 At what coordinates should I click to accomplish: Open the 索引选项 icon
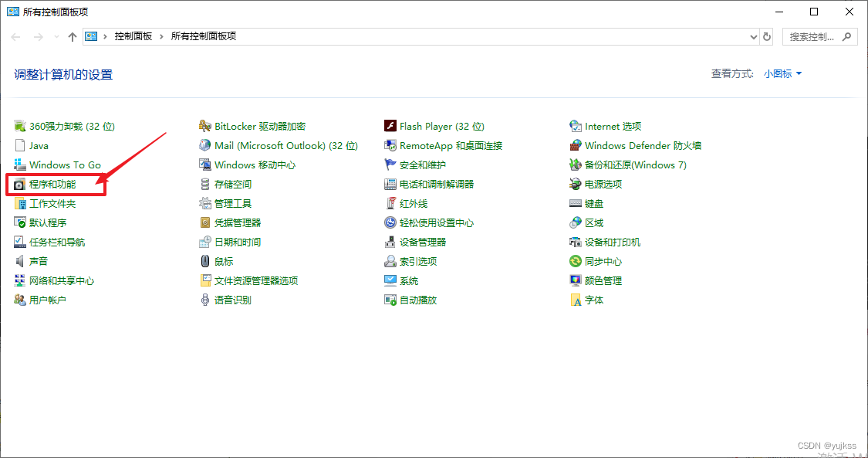(x=390, y=261)
